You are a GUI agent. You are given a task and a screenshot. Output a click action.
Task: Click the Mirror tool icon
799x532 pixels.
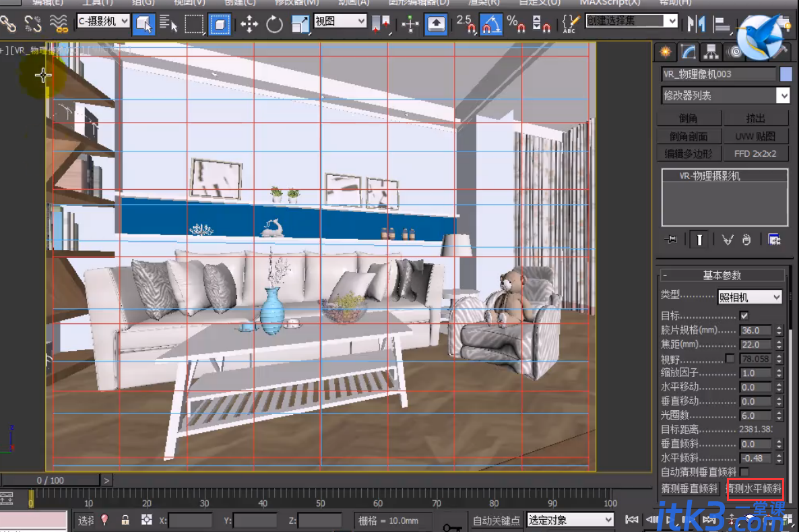[695, 24]
